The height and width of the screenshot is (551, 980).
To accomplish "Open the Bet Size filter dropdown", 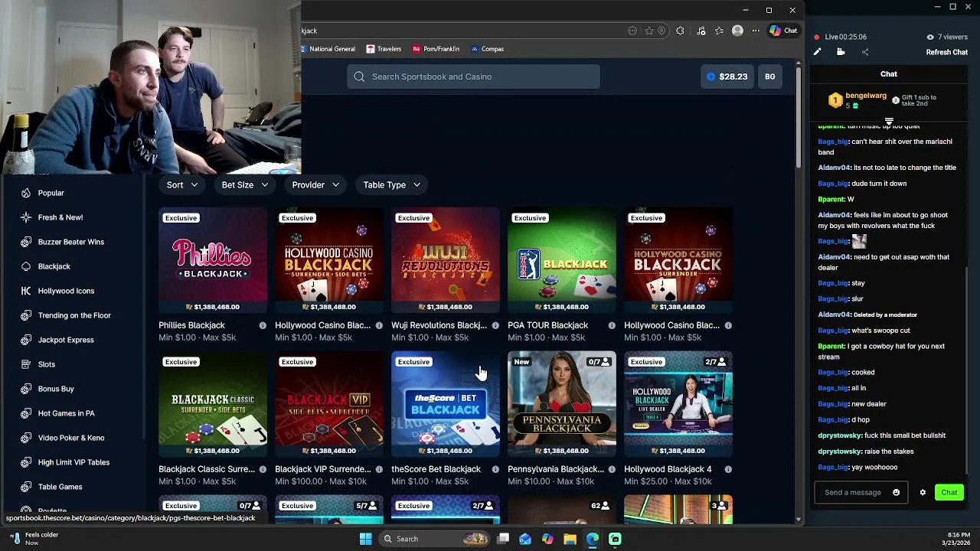I will (245, 184).
